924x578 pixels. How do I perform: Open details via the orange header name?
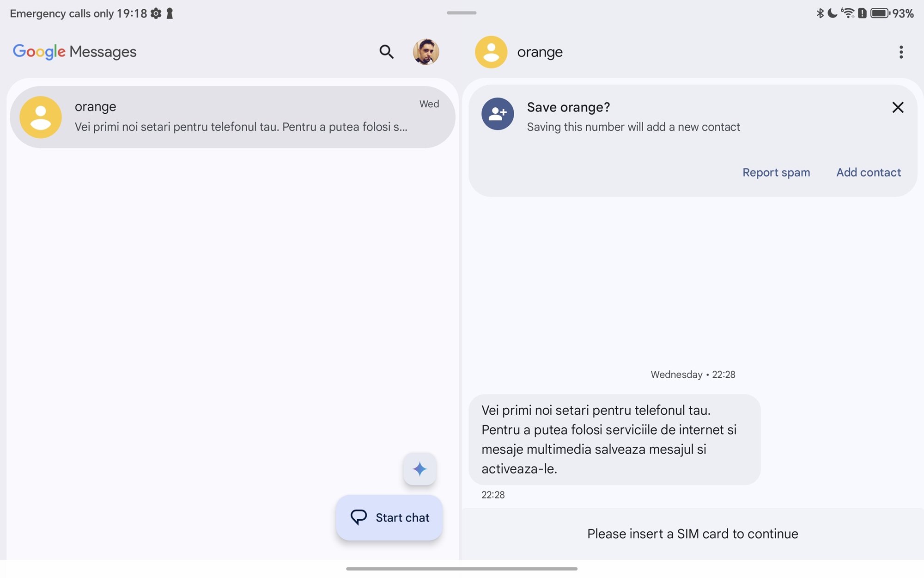540,52
